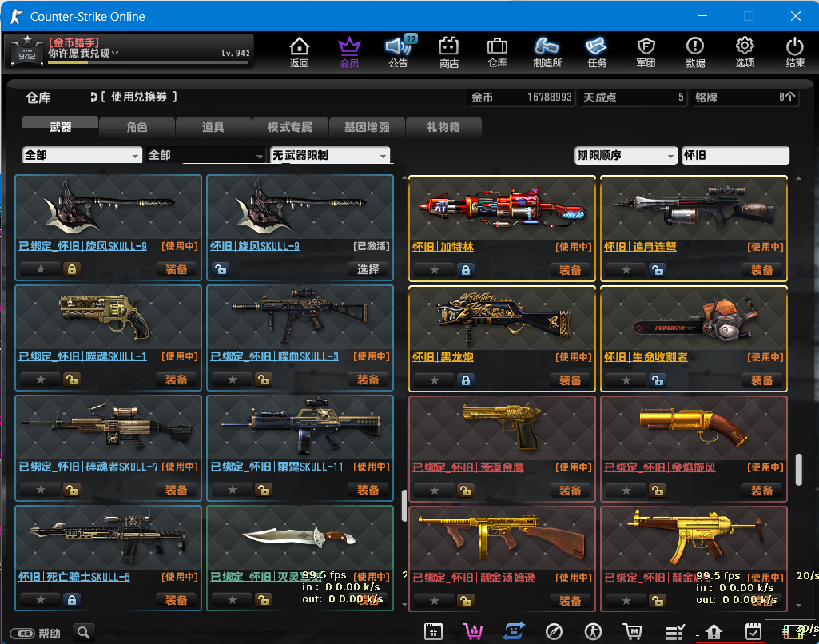
Task: Toggle the 帮助 help switch
Action: 22,634
